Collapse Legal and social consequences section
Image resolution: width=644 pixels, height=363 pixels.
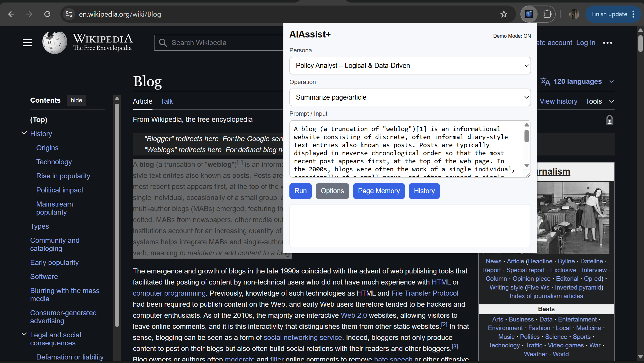pyautogui.click(x=24, y=334)
